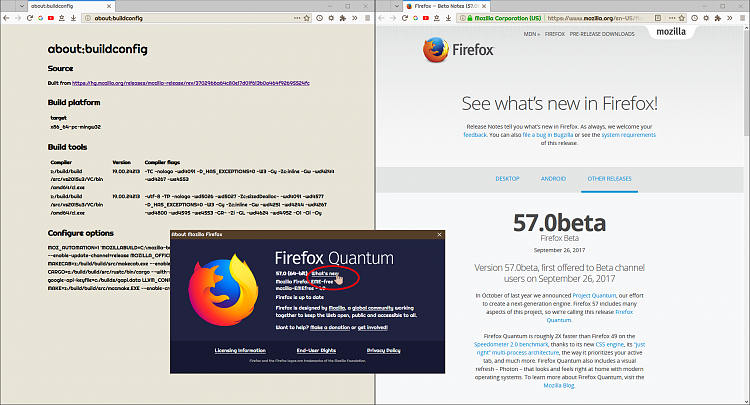
Task: Open page actions (three dots) in about:buildconfig address bar
Action: click(297, 18)
